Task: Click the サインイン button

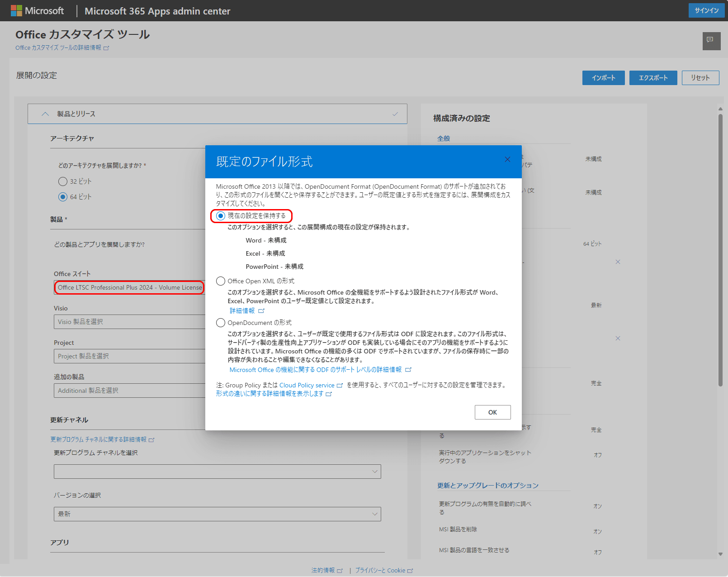Action: pos(707,10)
